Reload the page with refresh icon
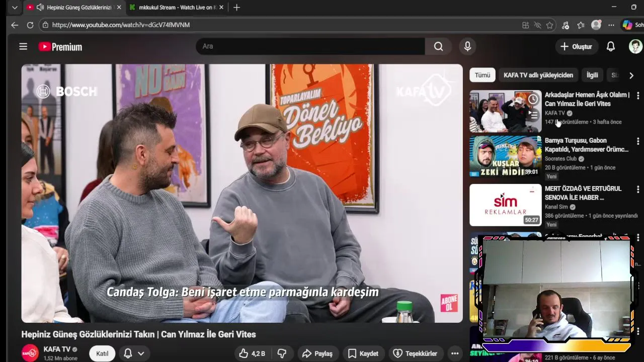Screen dimensions: 644x362 click(x=30, y=25)
